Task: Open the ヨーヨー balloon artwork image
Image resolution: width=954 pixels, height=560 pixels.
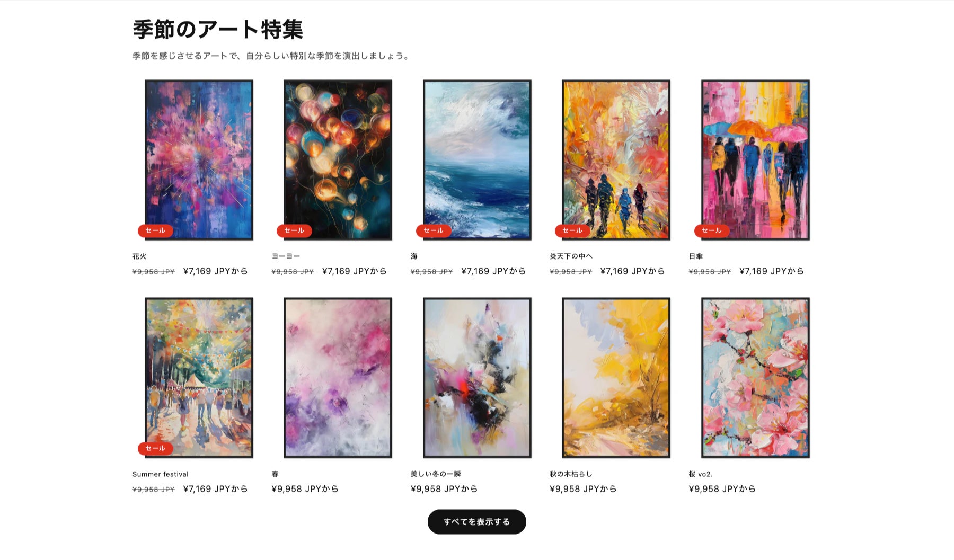Action: 338,160
